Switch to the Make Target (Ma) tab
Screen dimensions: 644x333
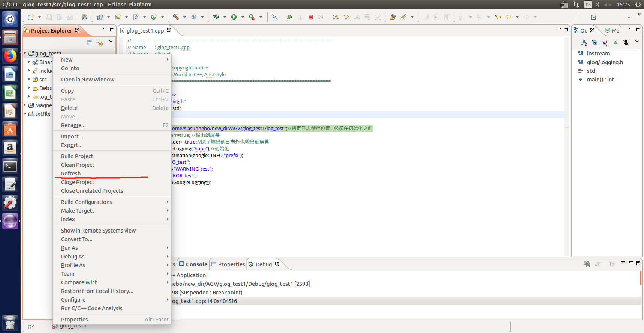612,31
